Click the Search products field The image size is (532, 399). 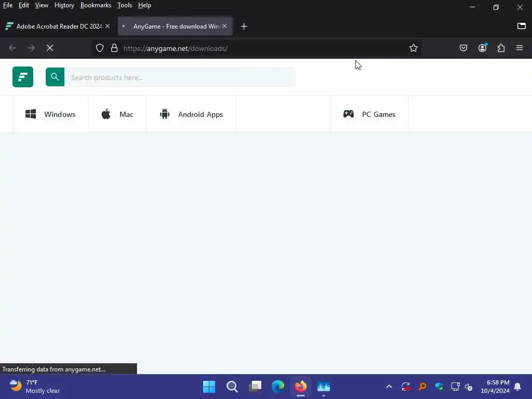click(x=179, y=77)
